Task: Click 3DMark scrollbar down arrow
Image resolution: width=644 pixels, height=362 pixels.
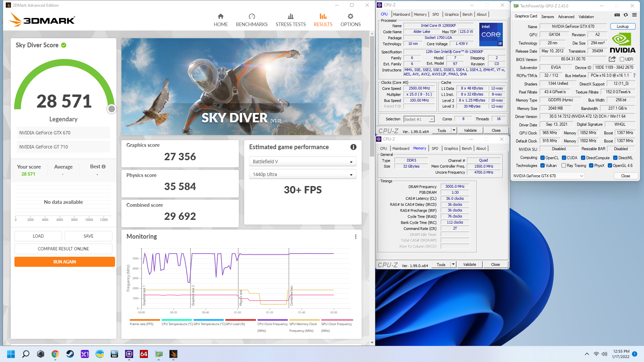Action: [x=372, y=343]
